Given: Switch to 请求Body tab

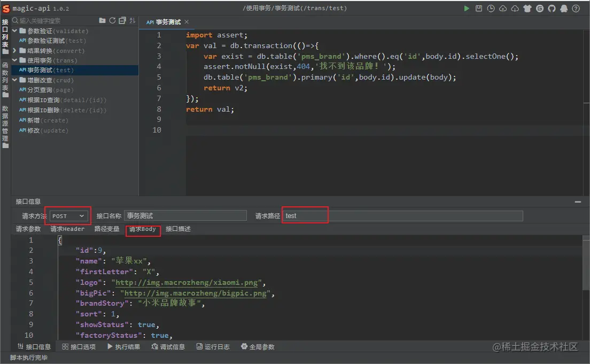Looking at the screenshot, I should pos(142,229).
